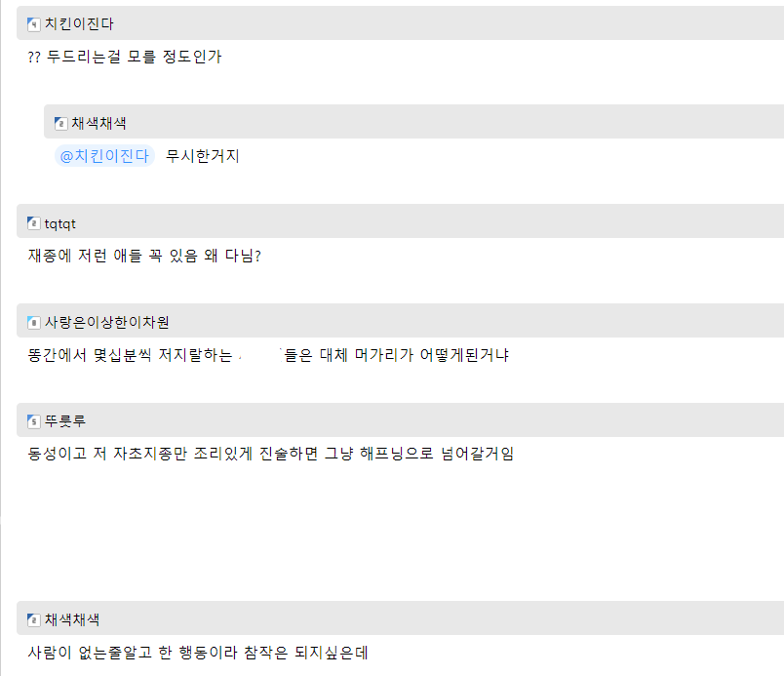Click the comment starting with '동성이고 저 자초지종만'
Image resolution: width=784 pixels, height=676 pixels.
point(270,454)
